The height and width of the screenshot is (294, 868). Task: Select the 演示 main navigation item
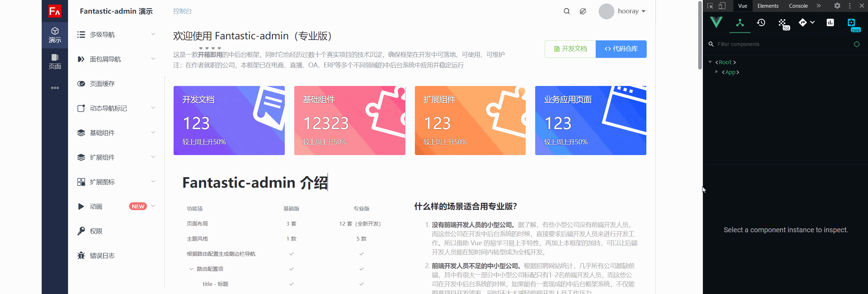55,35
